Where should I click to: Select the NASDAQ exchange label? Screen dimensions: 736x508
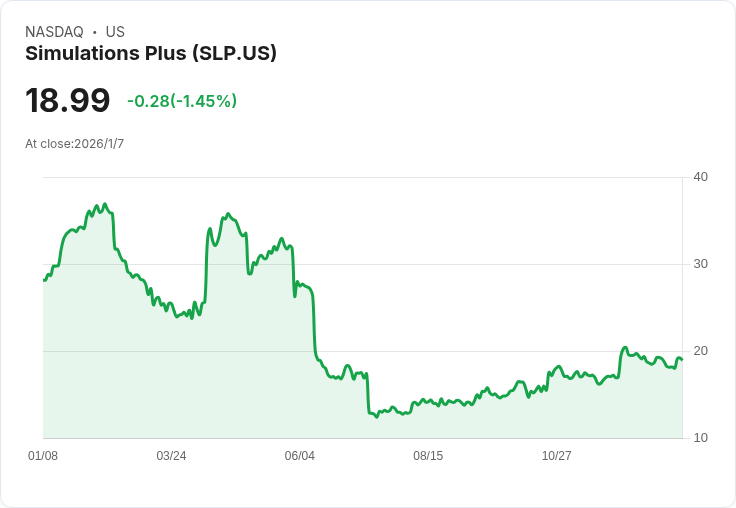(x=54, y=32)
